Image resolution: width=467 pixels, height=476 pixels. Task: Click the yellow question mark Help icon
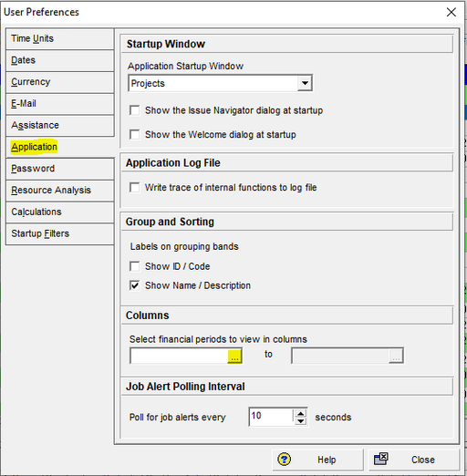click(285, 459)
